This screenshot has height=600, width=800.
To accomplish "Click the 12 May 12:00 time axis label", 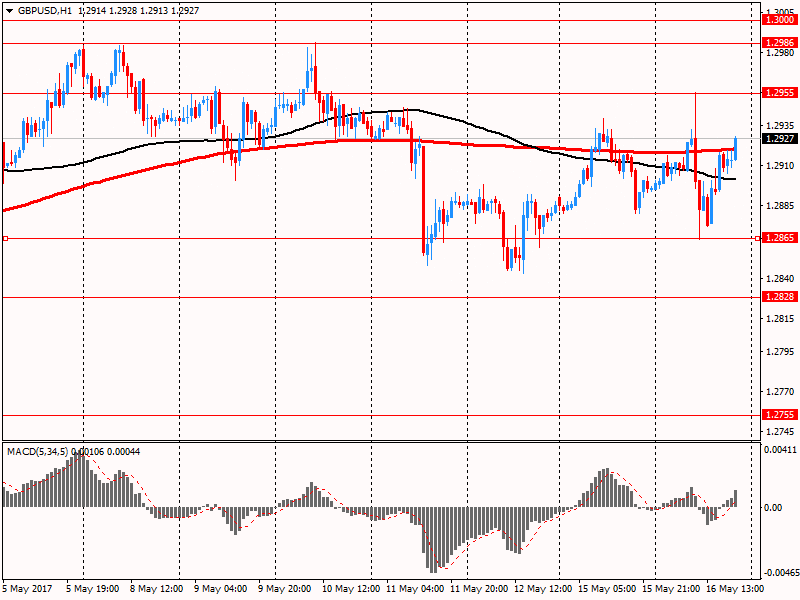I will tap(543, 589).
